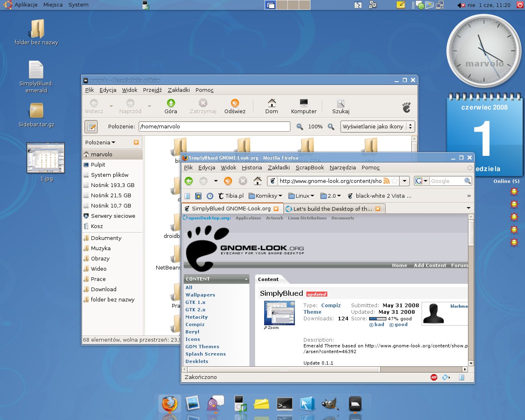Click the Wallpapers link in CONTENT sidebar
Image resolution: width=525 pixels, height=420 pixels.
tap(200, 295)
